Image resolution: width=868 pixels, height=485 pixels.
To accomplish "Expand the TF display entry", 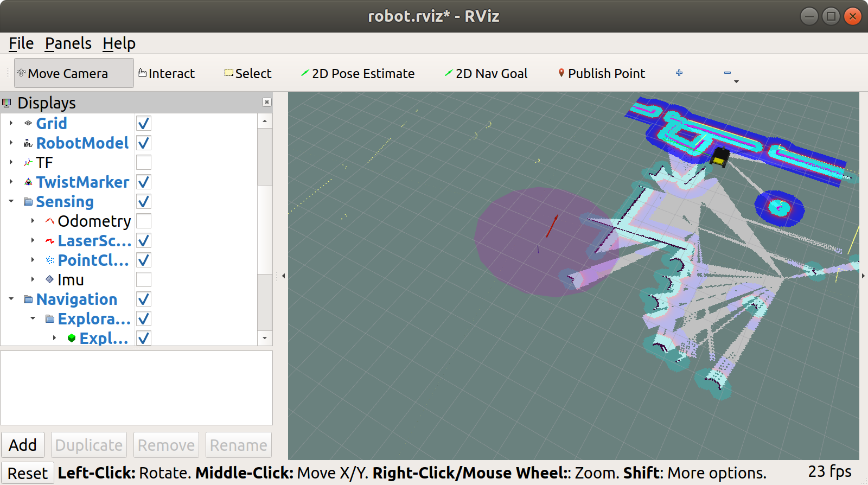I will [x=11, y=162].
